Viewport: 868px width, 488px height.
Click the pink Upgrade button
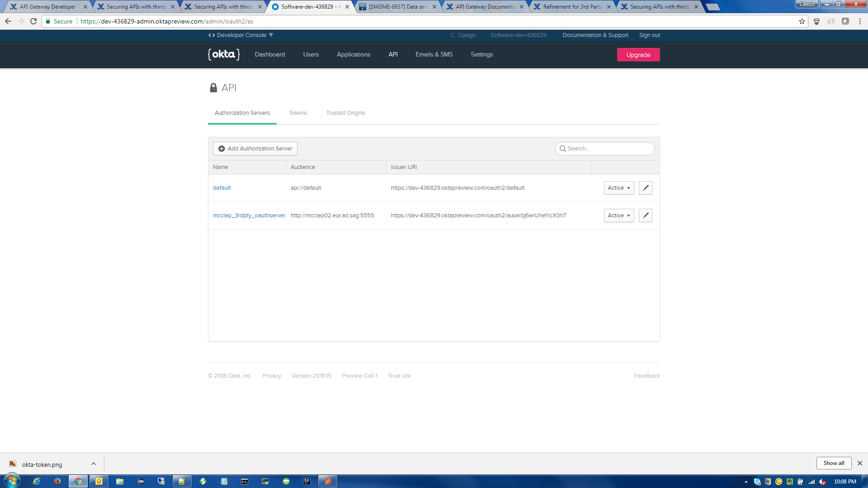pyautogui.click(x=638, y=55)
